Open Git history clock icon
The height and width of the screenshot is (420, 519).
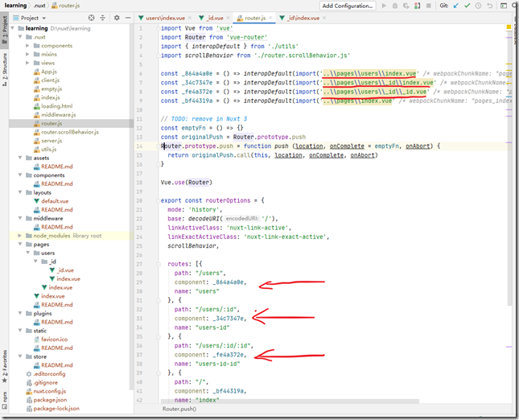(x=478, y=6)
